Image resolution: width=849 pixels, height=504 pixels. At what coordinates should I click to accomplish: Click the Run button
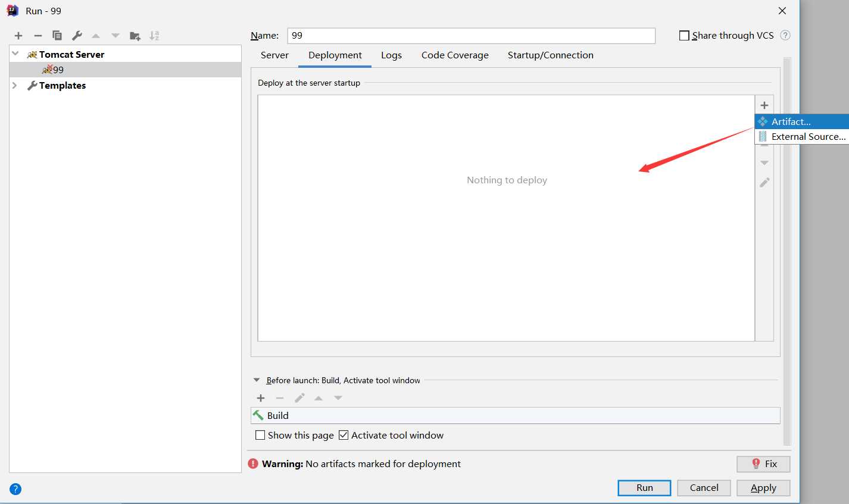644,488
